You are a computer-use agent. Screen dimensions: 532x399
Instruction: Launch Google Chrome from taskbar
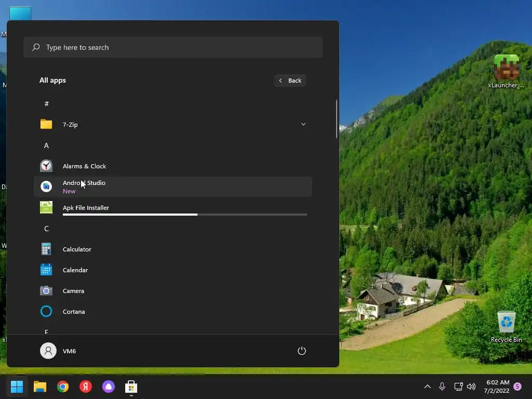click(x=63, y=387)
